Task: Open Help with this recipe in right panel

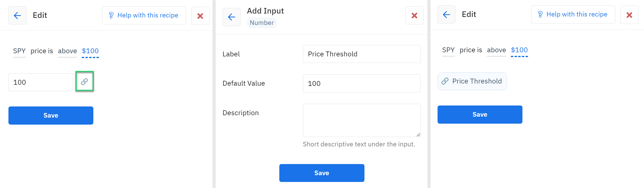Action: [573, 15]
